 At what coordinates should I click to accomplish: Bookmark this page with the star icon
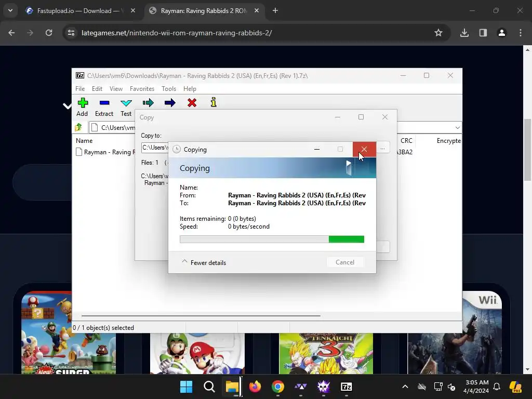tap(438, 33)
